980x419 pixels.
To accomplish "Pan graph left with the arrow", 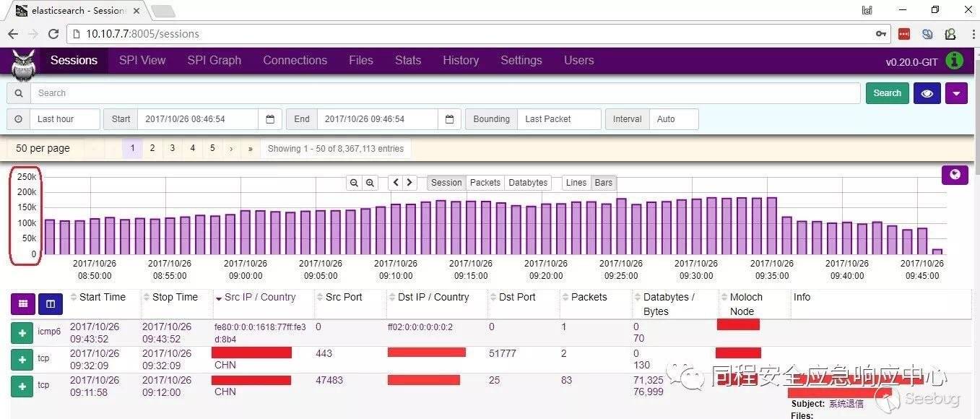I will pyautogui.click(x=395, y=183).
